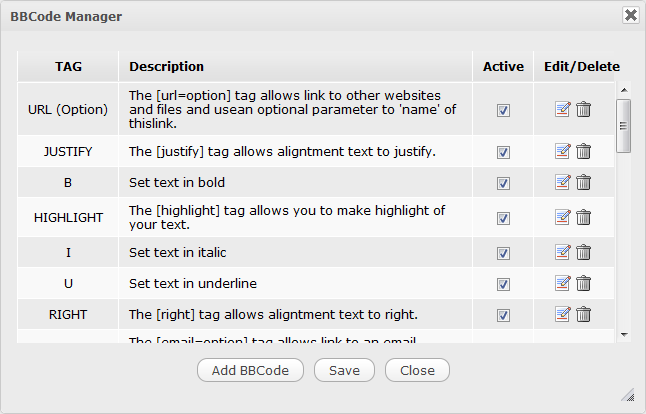
Task: Disable the HIGHLIGHT tag Active checkbox
Action: click(503, 217)
